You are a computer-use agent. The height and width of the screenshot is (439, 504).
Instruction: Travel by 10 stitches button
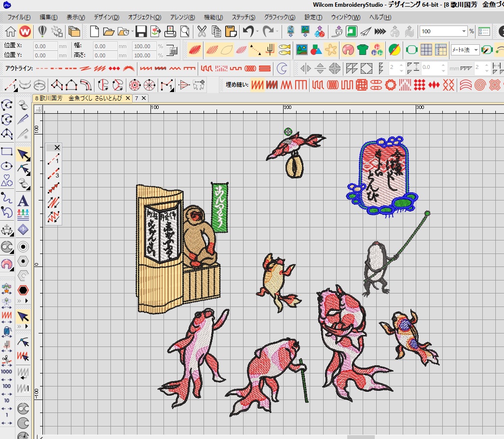tap(6, 400)
